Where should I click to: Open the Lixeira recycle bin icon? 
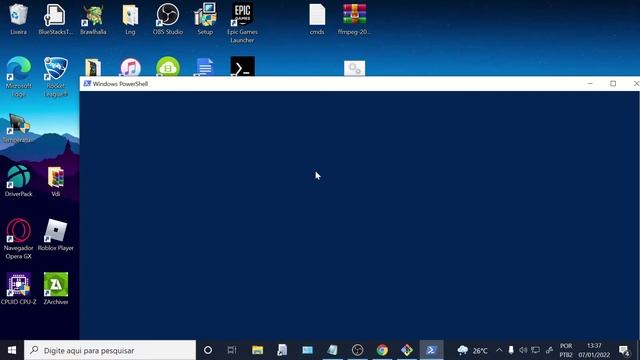click(18, 18)
